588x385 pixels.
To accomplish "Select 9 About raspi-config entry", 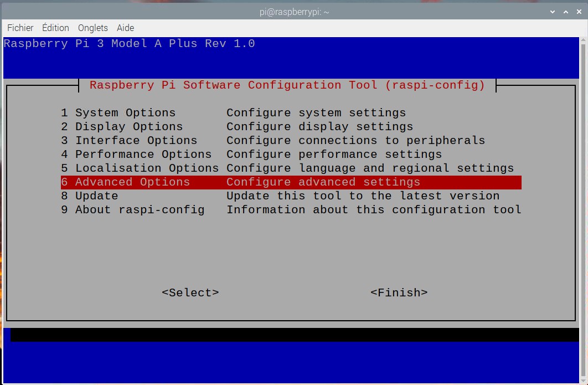I will click(291, 210).
